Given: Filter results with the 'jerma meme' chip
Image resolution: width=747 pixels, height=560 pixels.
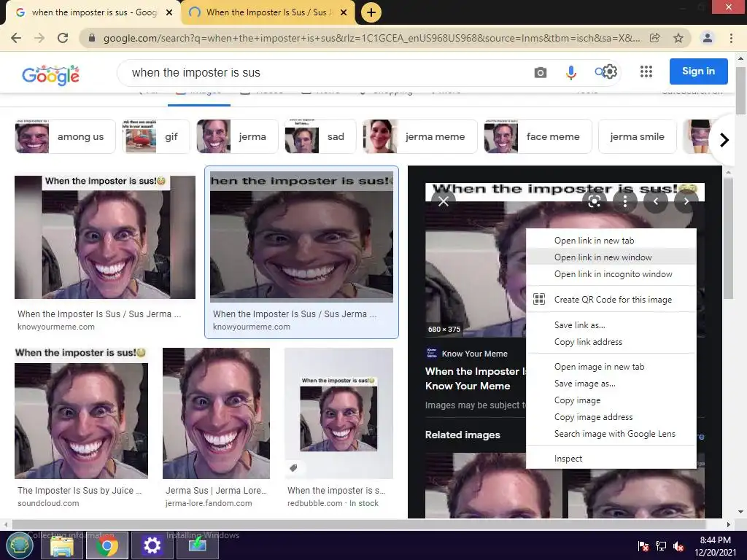Looking at the screenshot, I should (419, 136).
